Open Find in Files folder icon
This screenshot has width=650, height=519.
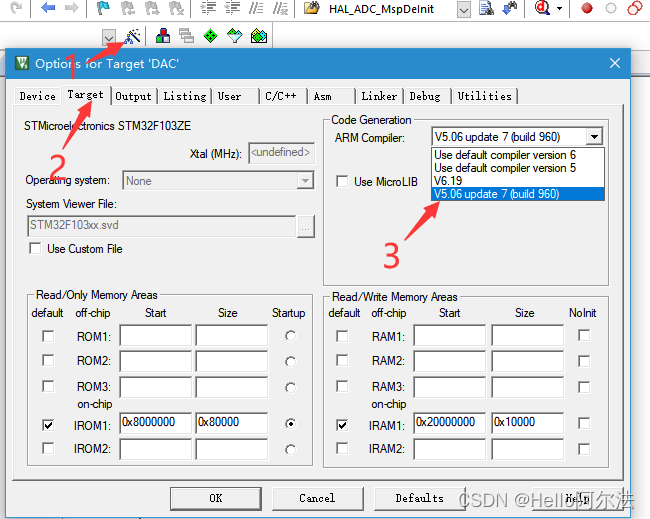pyautogui.click(x=312, y=8)
